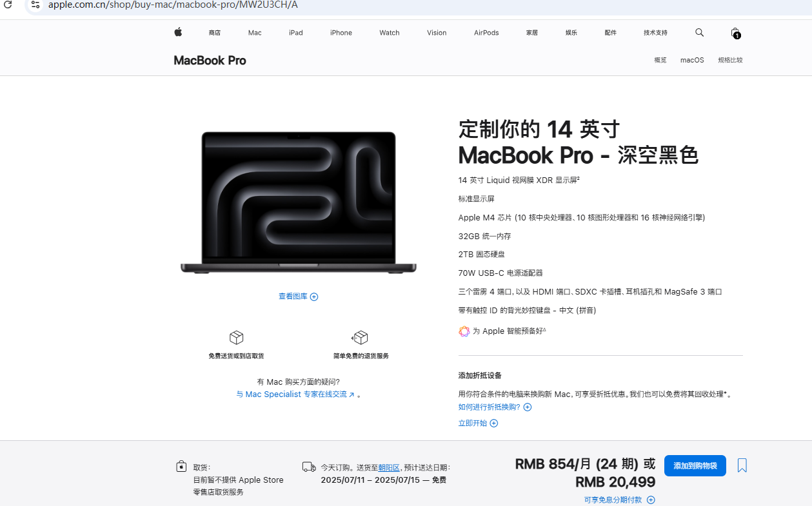Image resolution: width=812 pixels, height=506 pixels.
Task: Save item with the bookmark icon
Action: click(742, 465)
